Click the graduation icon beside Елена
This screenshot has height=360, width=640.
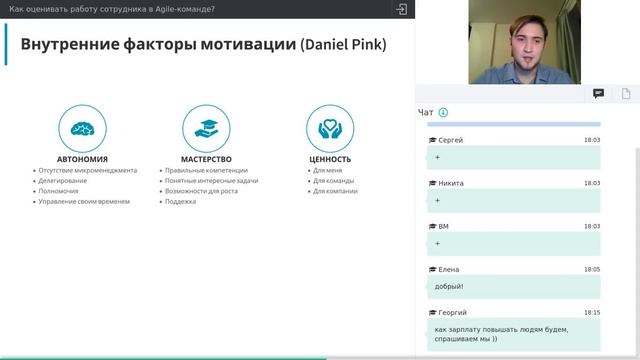pos(433,269)
